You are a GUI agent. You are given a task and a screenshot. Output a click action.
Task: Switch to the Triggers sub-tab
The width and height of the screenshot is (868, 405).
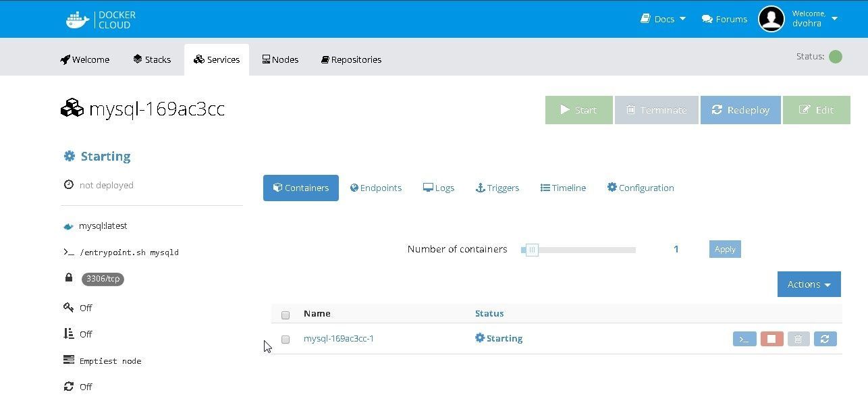tap(497, 188)
